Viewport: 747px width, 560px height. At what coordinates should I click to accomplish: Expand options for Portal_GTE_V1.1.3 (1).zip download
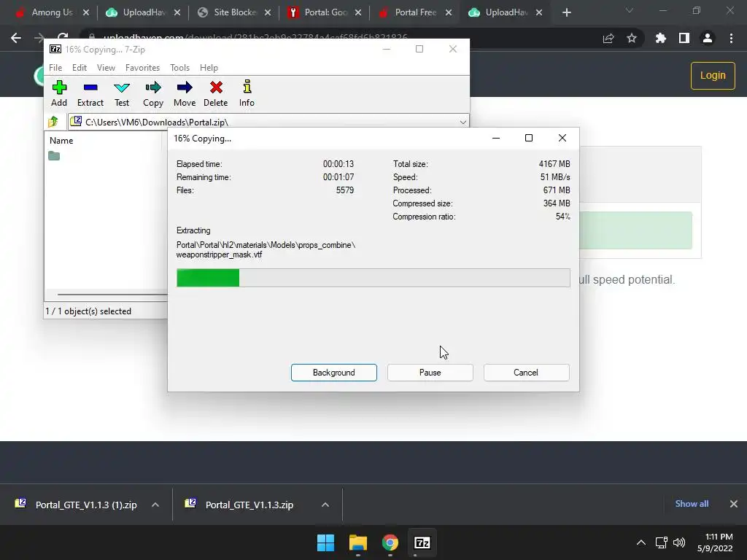[x=155, y=505]
